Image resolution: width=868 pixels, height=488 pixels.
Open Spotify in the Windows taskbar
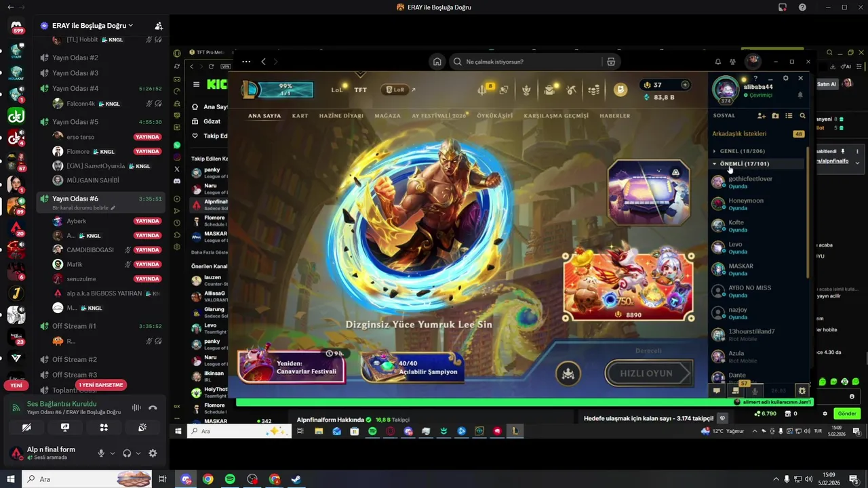[x=230, y=479]
